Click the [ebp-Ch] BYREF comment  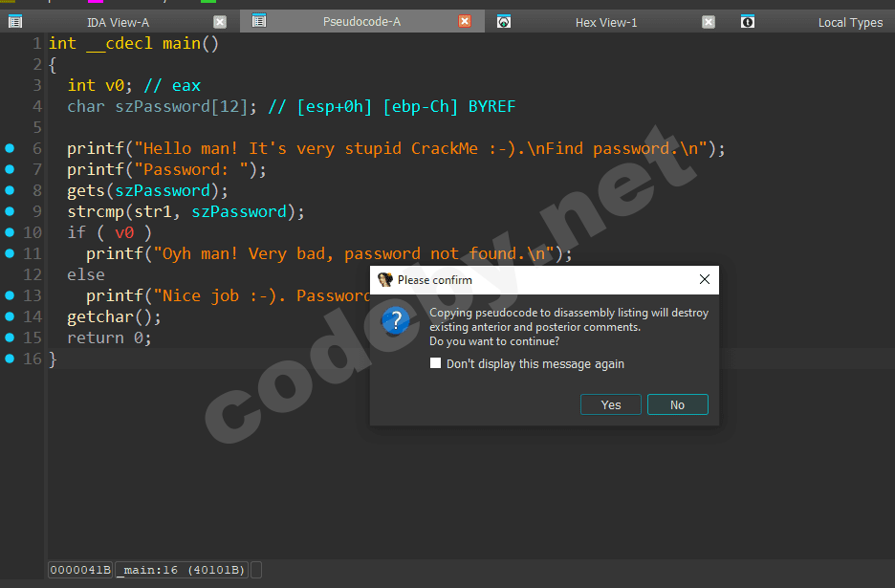[x=449, y=107]
